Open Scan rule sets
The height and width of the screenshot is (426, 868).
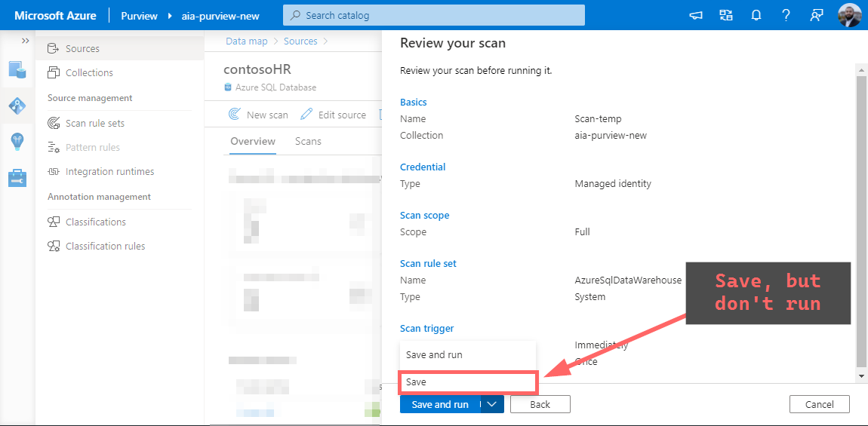[x=119, y=124]
